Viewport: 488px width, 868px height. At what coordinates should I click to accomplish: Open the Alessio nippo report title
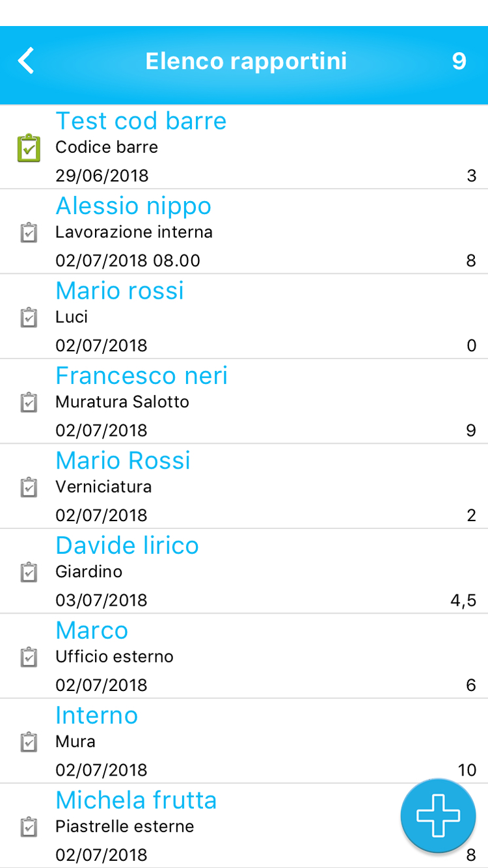click(133, 206)
